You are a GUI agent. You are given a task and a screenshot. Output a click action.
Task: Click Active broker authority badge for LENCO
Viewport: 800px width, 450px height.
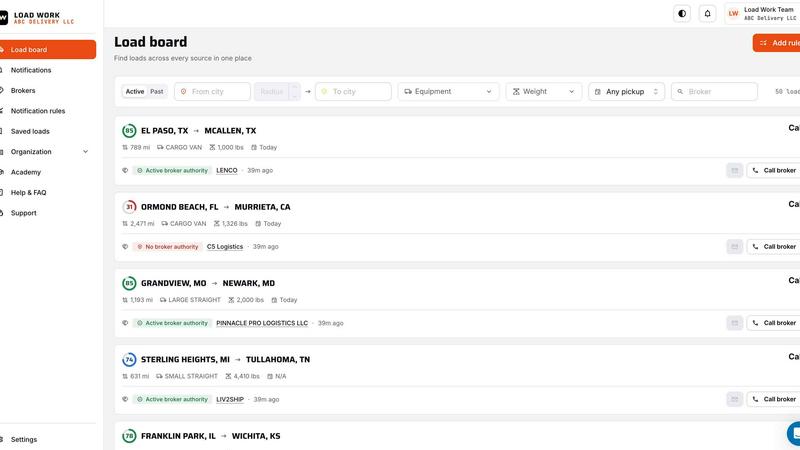click(x=172, y=170)
